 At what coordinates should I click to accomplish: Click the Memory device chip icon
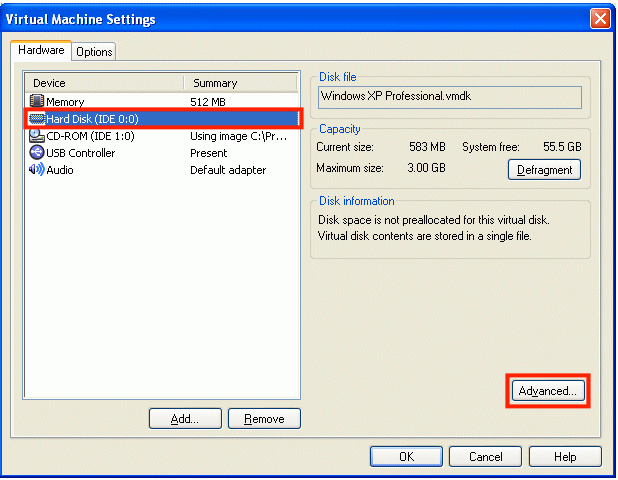(37, 101)
